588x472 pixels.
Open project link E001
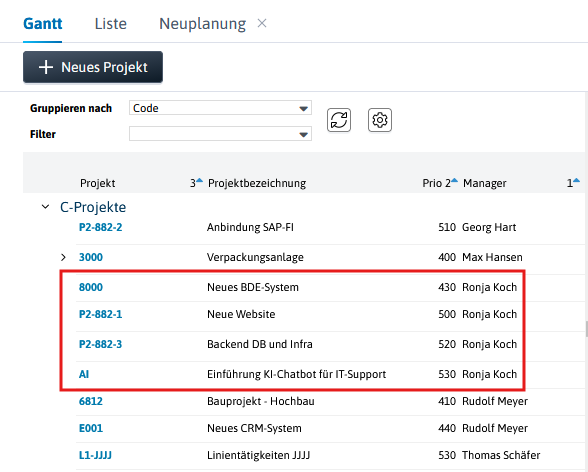91,428
